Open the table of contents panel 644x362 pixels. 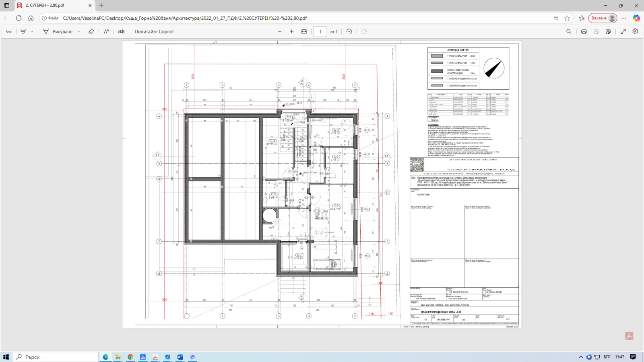(9, 31)
